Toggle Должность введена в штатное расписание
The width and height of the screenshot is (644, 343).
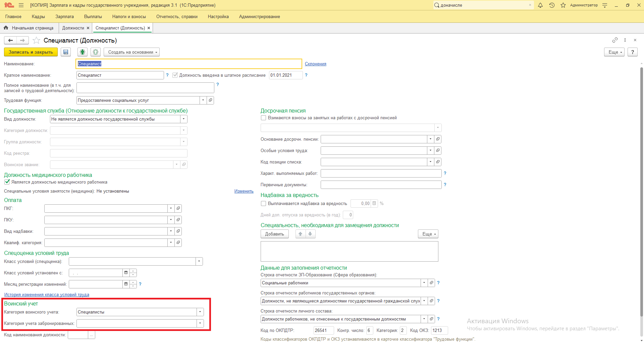pos(175,75)
